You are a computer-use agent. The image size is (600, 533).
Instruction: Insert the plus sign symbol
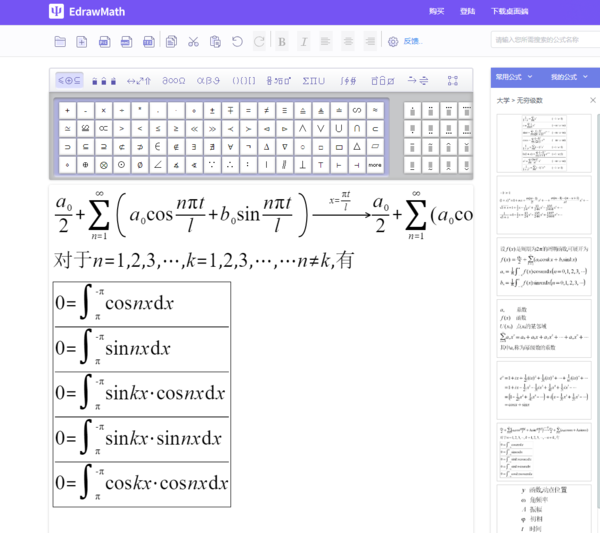point(67,111)
